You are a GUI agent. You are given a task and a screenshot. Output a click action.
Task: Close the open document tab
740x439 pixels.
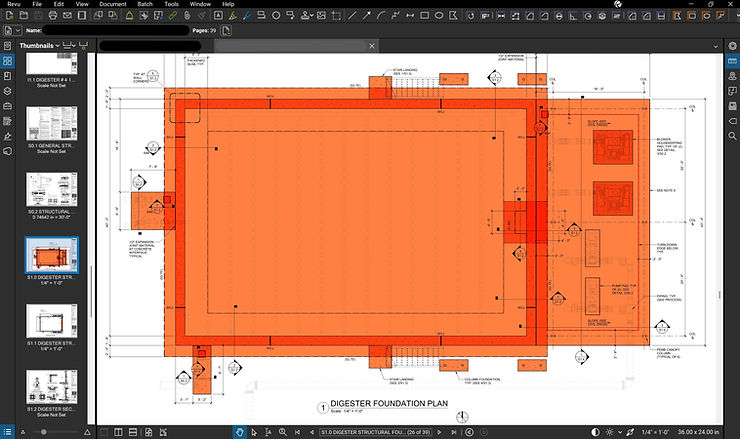372,46
